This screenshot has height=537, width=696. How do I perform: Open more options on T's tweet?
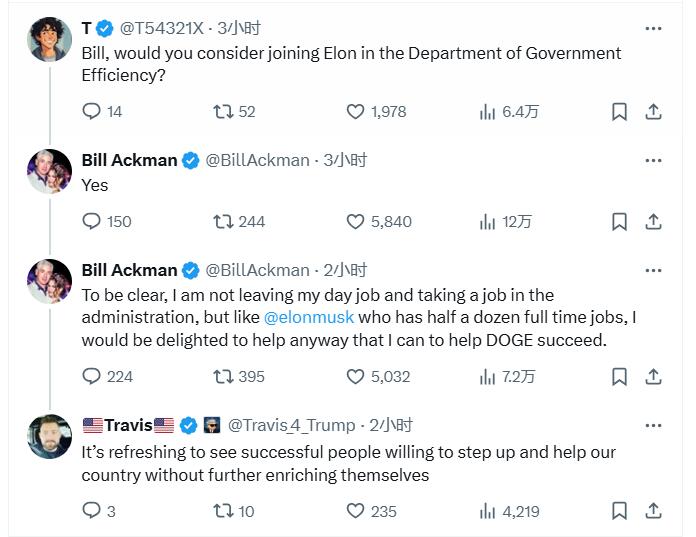653,28
